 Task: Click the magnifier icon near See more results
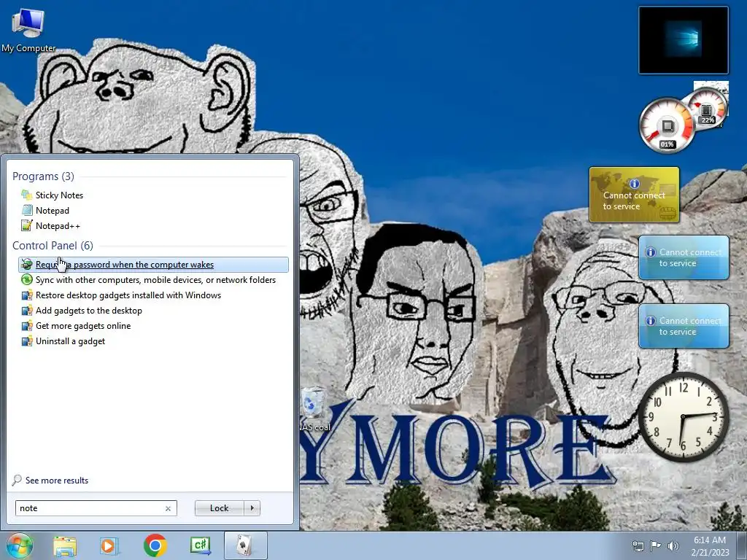click(x=17, y=481)
